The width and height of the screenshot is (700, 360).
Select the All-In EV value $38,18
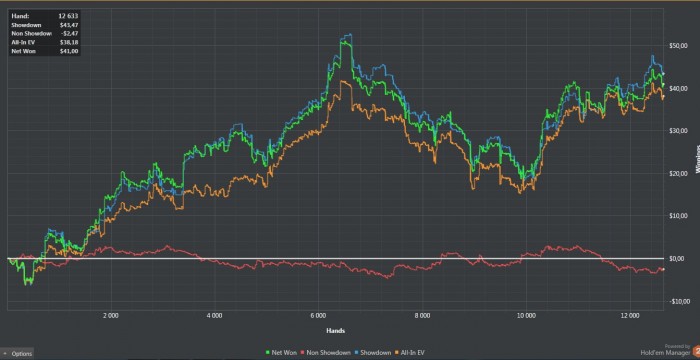[x=69, y=42]
